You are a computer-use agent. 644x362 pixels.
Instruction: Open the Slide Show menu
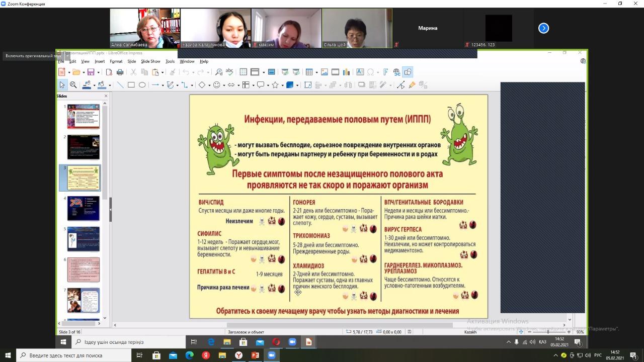click(x=150, y=61)
